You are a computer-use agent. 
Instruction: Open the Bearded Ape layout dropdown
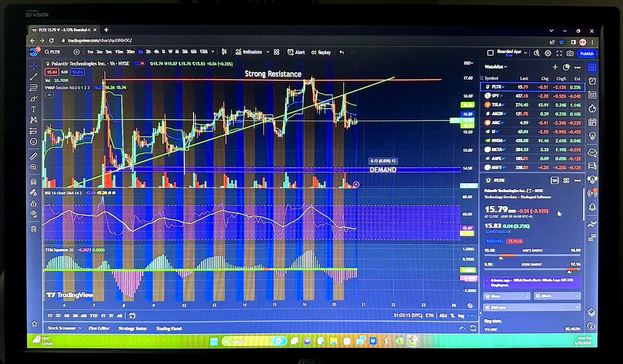(524, 52)
